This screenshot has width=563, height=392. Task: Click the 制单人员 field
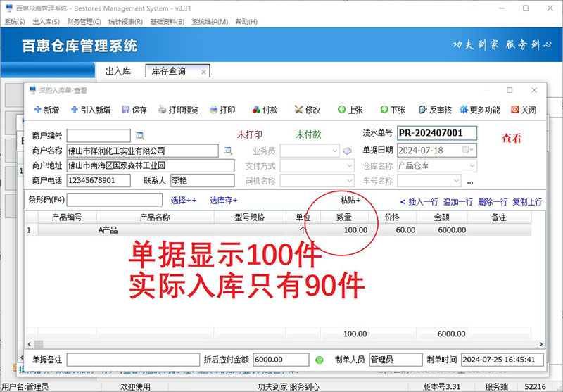click(396, 360)
